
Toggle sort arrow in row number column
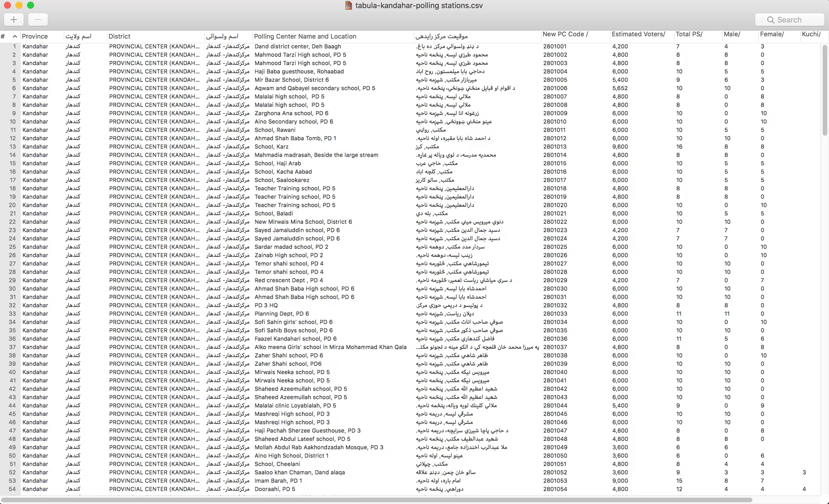15,36
